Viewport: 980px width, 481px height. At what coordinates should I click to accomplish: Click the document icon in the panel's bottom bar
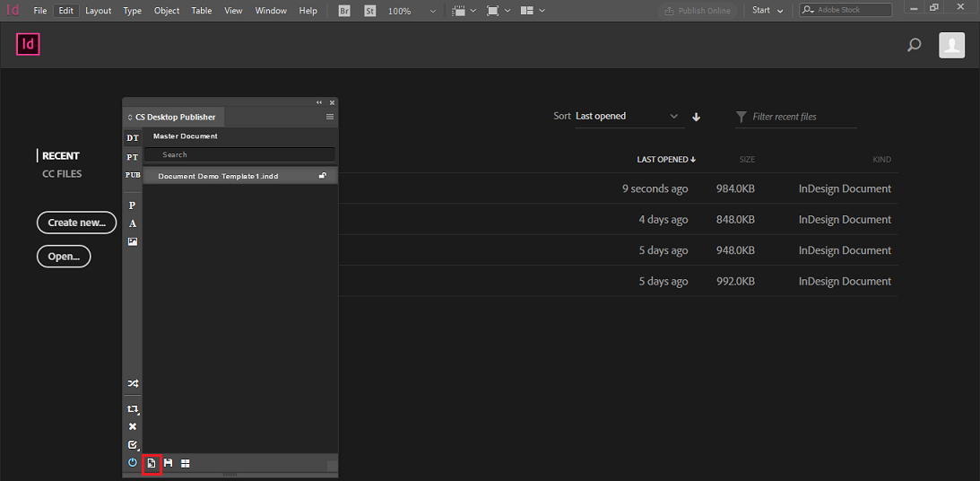point(152,463)
